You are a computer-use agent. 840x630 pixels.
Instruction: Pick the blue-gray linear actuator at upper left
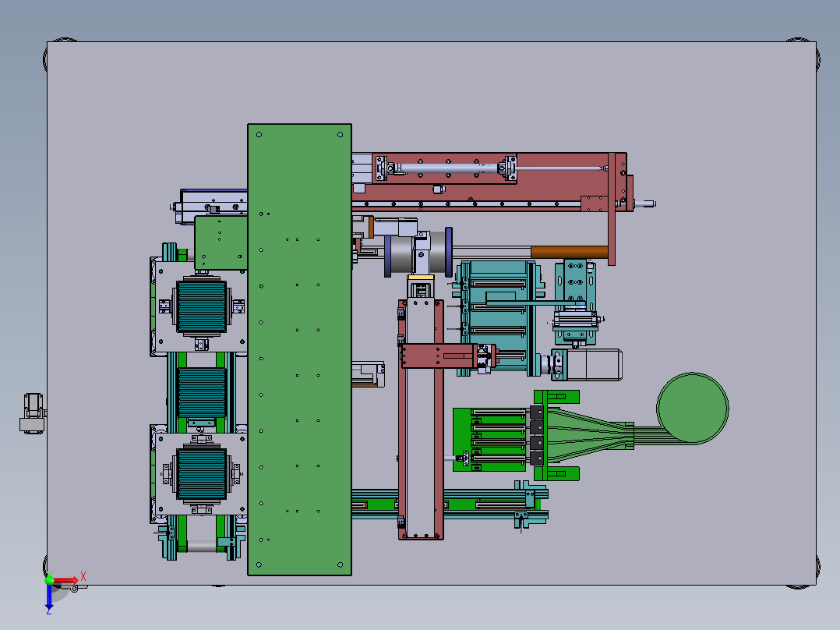214,206
